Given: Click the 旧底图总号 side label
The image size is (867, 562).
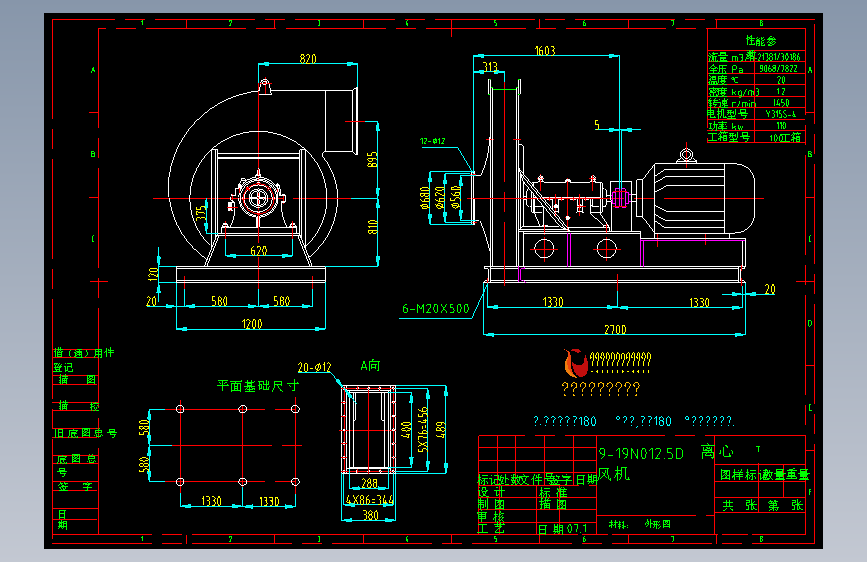Looking at the screenshot, I should point(85,433).
